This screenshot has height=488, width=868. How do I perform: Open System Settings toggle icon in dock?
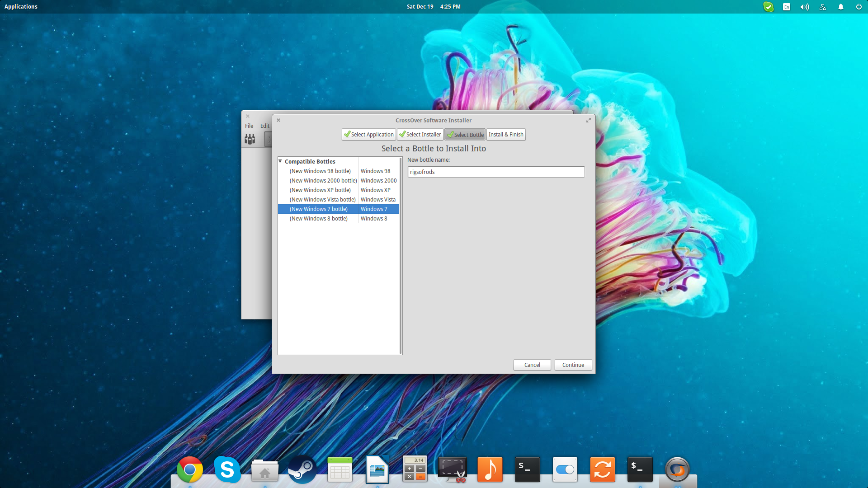coord(565,470)
